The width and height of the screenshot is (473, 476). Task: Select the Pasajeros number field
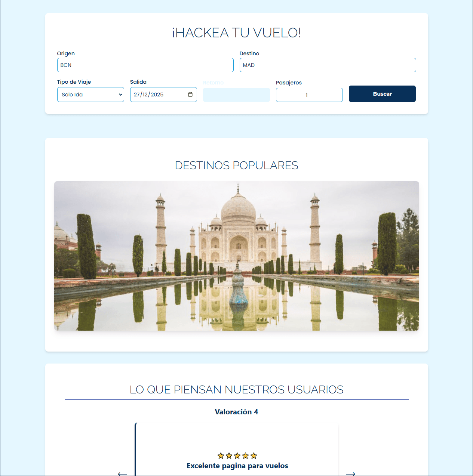pyautogui.click(x=309, y=95)
